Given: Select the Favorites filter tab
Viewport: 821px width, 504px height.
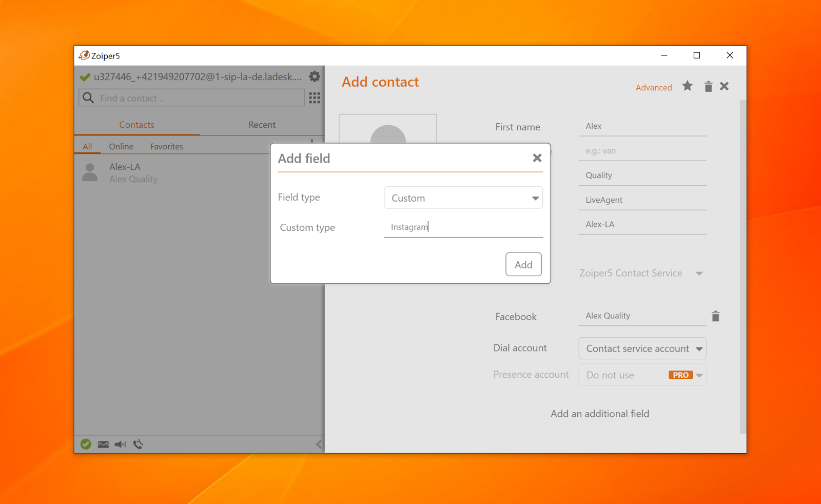Looking at the screenshot, I should tap(166, 147).
